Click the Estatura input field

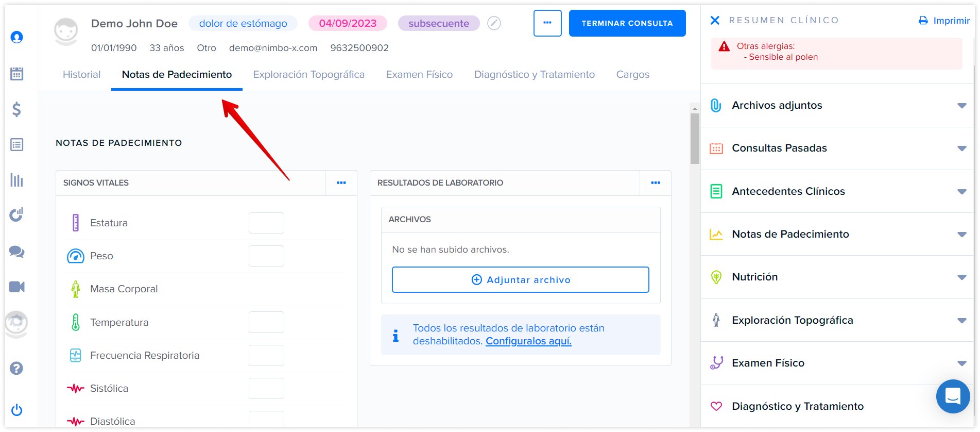point(266,223)
